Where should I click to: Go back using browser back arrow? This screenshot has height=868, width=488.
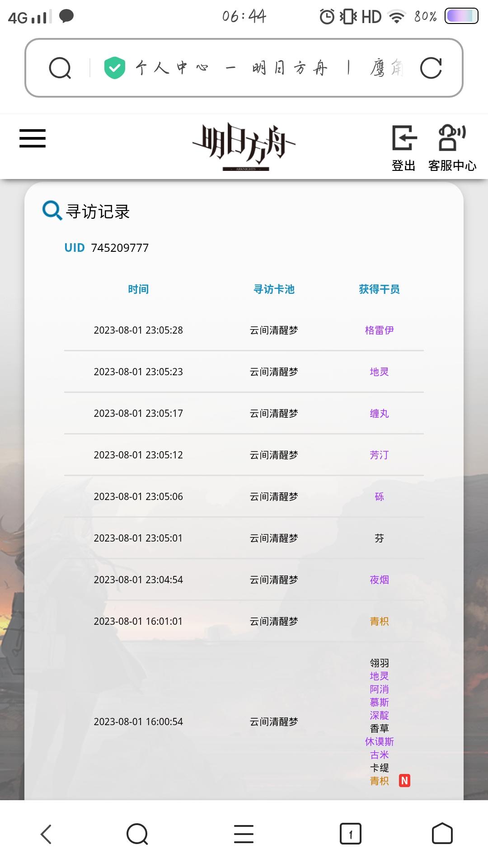click(46, 834)
